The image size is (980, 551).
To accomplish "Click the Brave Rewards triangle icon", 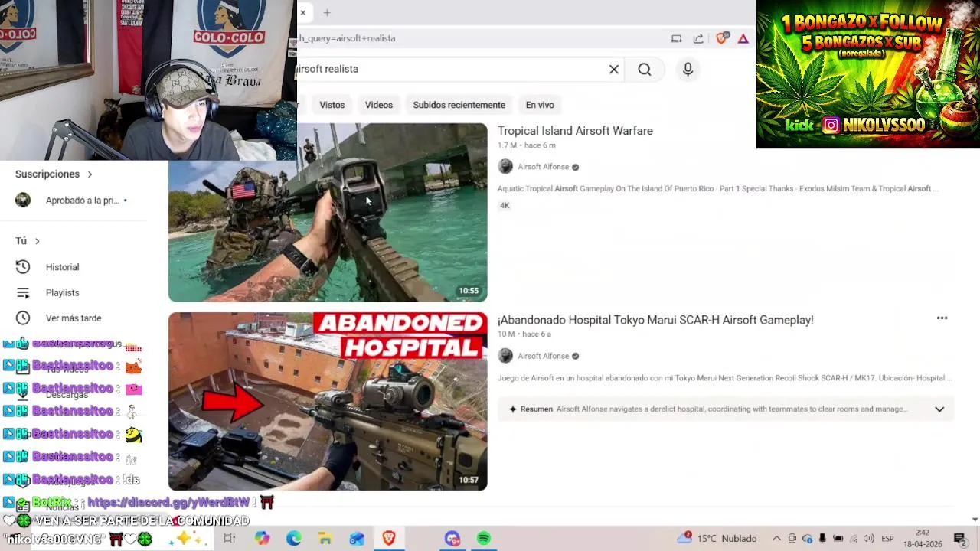I will click(x=743, y=38).
